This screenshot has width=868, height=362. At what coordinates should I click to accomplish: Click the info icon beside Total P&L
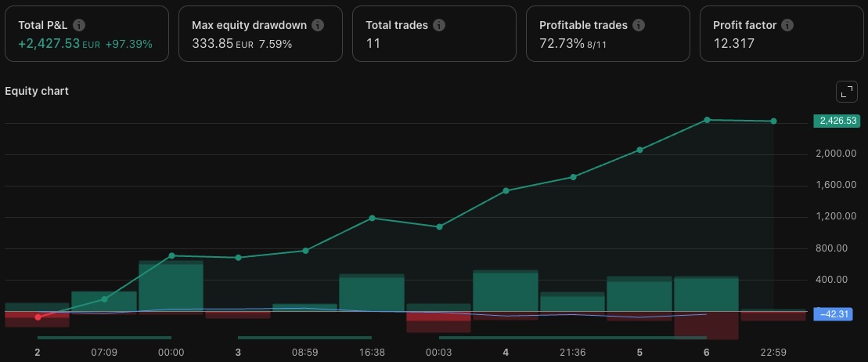(79, 25)
